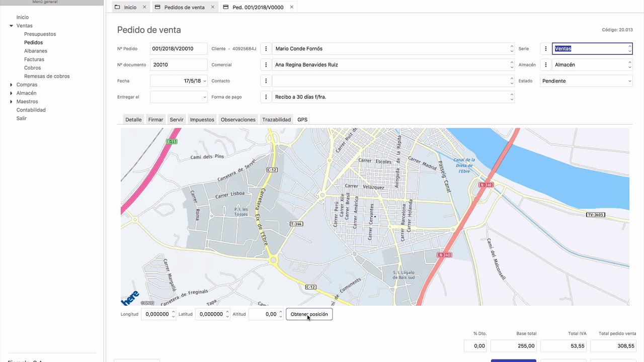Open the Forma de pago three-dot menu
Screen dimensions: 644x362
pyautogui.click(x=266, y=97)
